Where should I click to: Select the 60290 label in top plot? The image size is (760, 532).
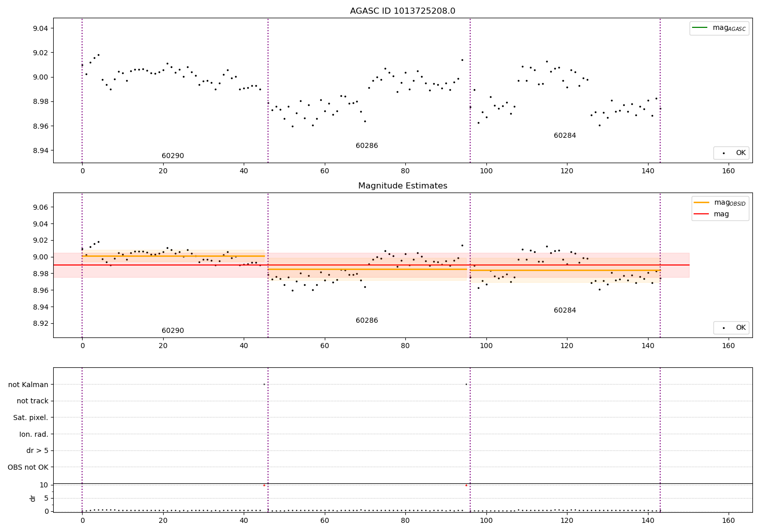(x=173, y=156)
